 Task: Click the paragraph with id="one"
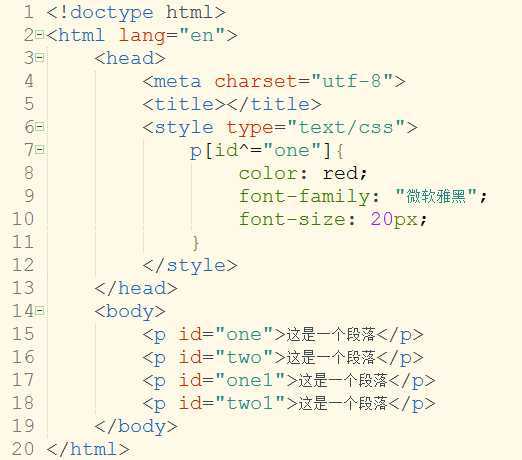[x=283, y=335]
